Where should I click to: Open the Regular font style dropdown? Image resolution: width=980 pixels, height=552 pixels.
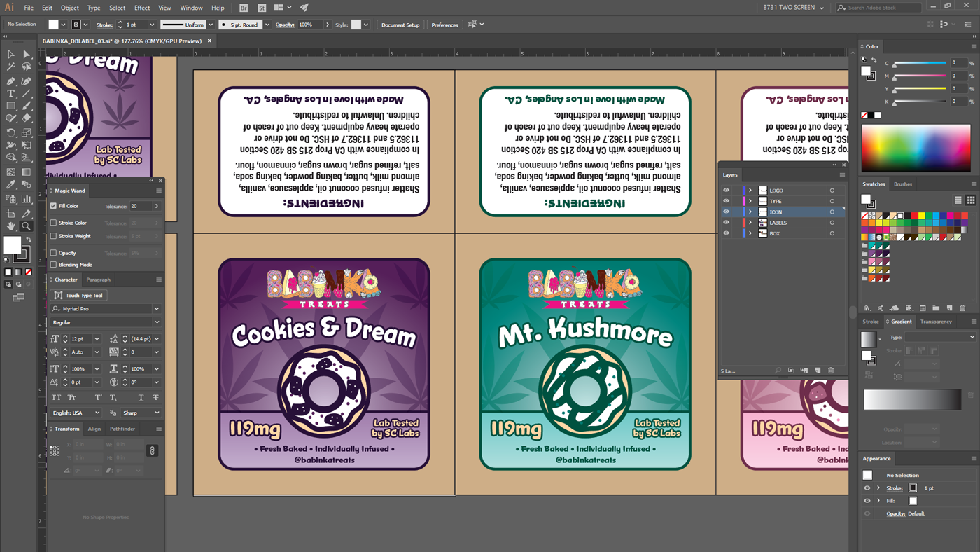pos(156,323)
